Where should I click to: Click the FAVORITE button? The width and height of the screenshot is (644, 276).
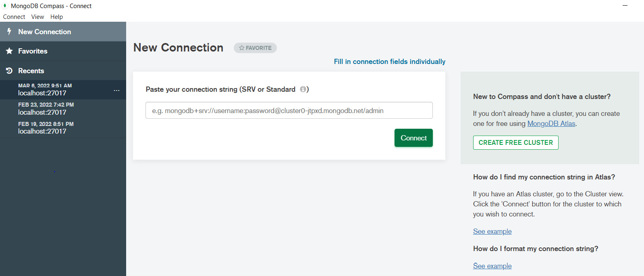point(255,47)
